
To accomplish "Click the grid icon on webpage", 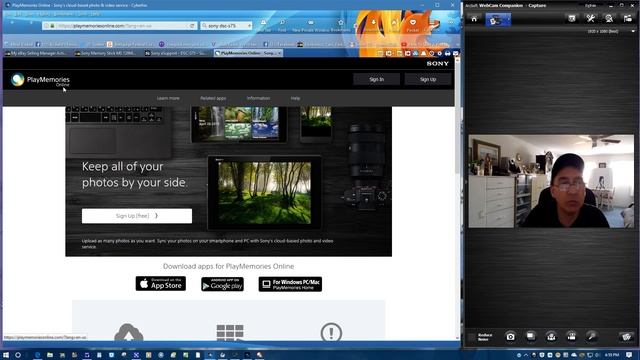I will click(230, 333).
